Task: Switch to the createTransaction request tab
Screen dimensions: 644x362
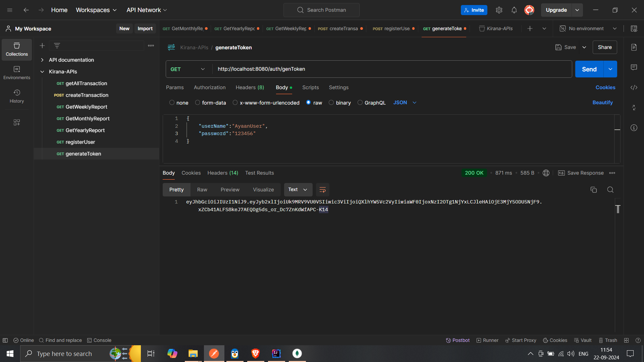Action: click(x=340, y=28)
